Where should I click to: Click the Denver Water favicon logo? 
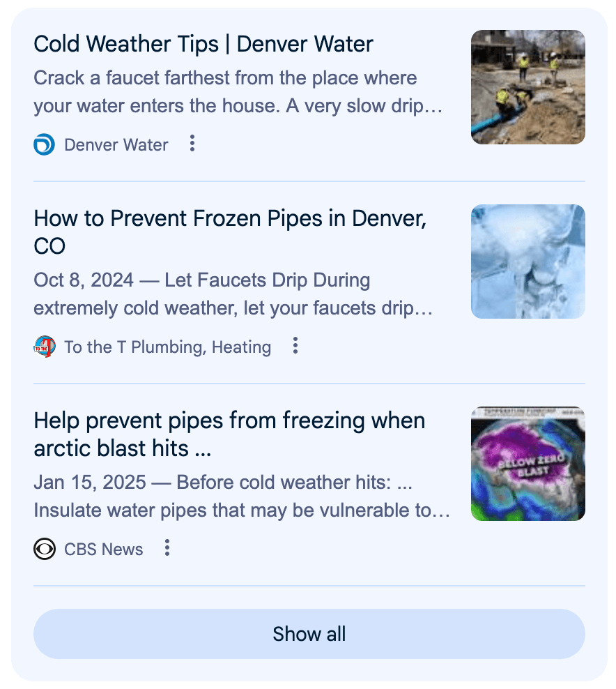tap(45, 144)
